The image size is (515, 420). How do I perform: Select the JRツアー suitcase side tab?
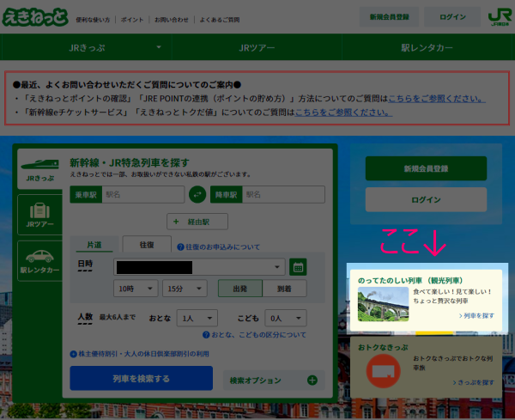point(39,215)
